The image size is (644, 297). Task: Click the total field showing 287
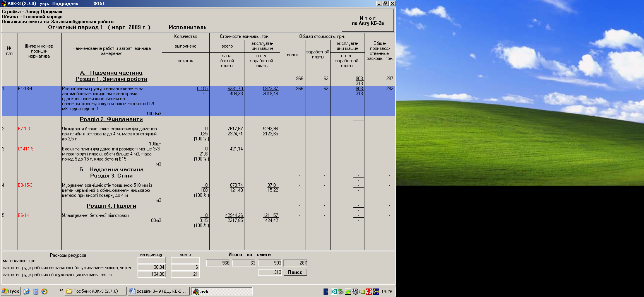pos(296,263)
